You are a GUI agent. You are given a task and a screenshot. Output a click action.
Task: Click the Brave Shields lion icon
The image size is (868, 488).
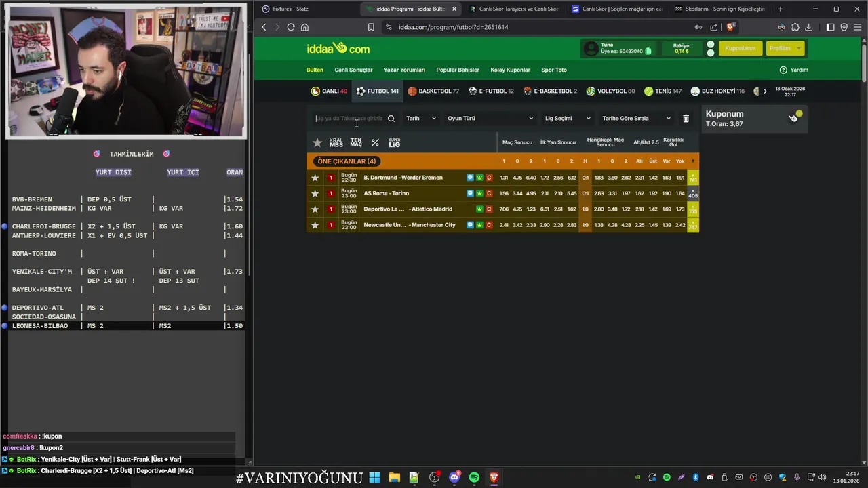[x=730, y=27]
